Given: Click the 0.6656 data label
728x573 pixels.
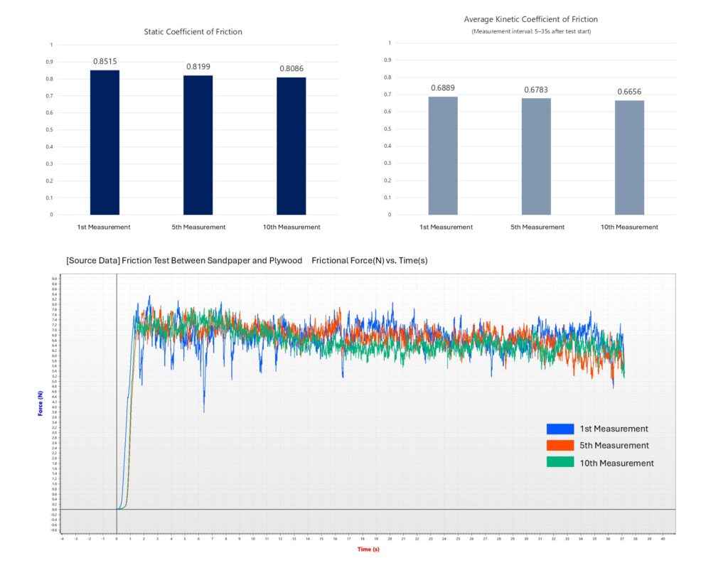Looking at the screenshot, I should point(629,92).
